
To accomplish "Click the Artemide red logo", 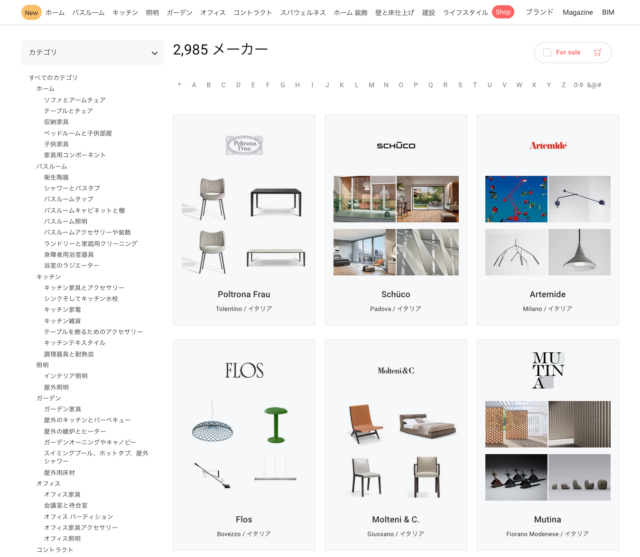I will 548,145.
